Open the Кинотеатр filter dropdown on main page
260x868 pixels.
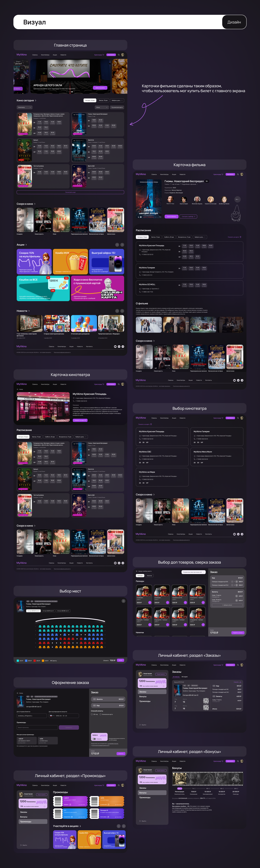(24, 107)
